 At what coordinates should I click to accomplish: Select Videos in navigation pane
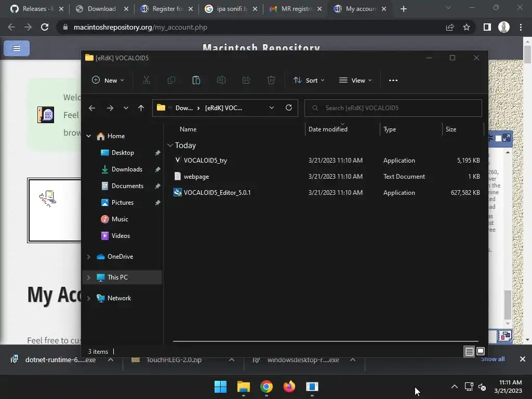[121, 236]
